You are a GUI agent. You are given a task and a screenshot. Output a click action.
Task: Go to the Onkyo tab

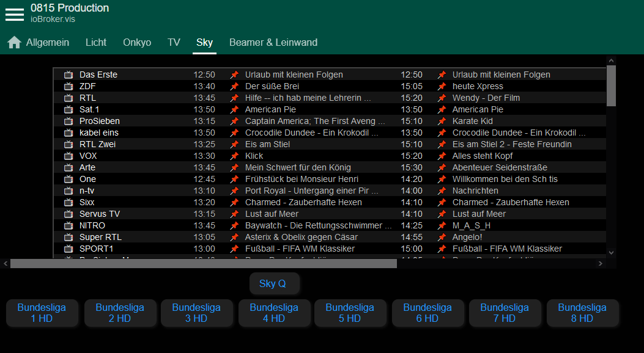pyautogui.click(x=137, y=42)
